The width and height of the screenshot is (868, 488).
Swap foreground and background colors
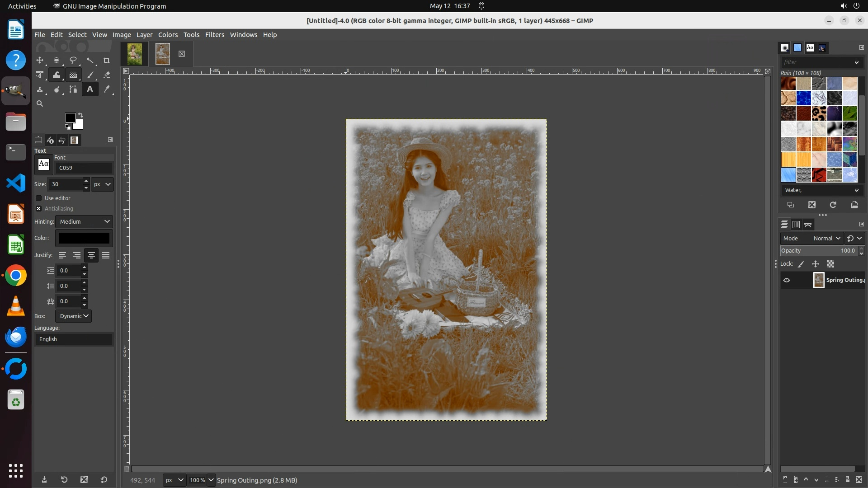tap(80, 115)
